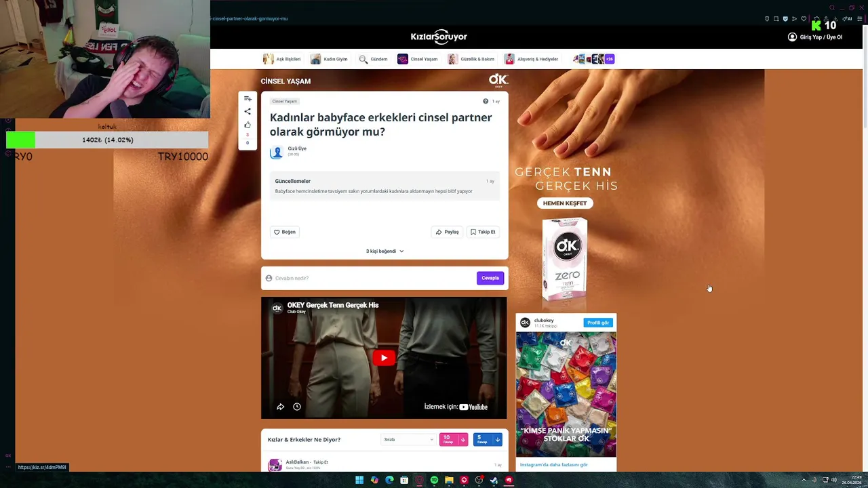The width and height of the screenshot is (868, 488).
Task: Click the small Cinsel Yaşam tag
Action: tap(285, 101)
